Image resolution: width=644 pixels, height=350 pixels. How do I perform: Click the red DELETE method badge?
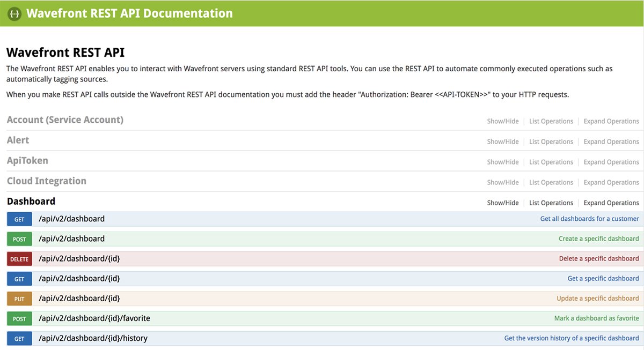pyautogui.click(x=19, y=259)
